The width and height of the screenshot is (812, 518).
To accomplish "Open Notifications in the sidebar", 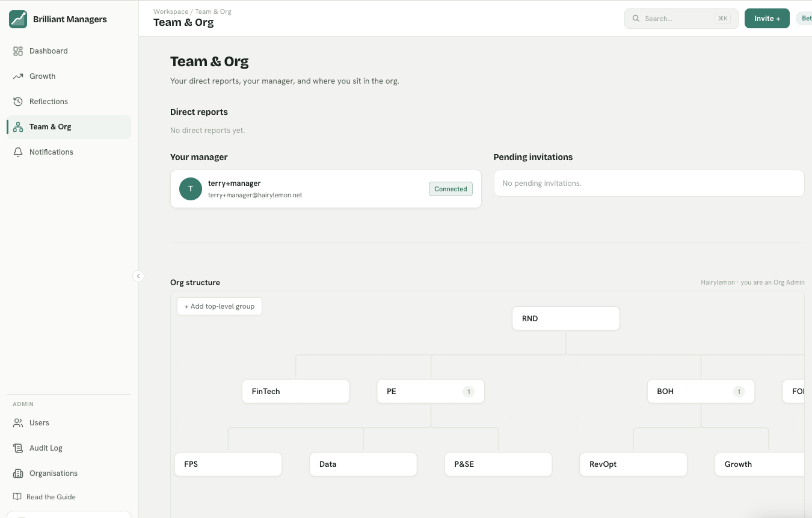I will [x=69, y=152].
